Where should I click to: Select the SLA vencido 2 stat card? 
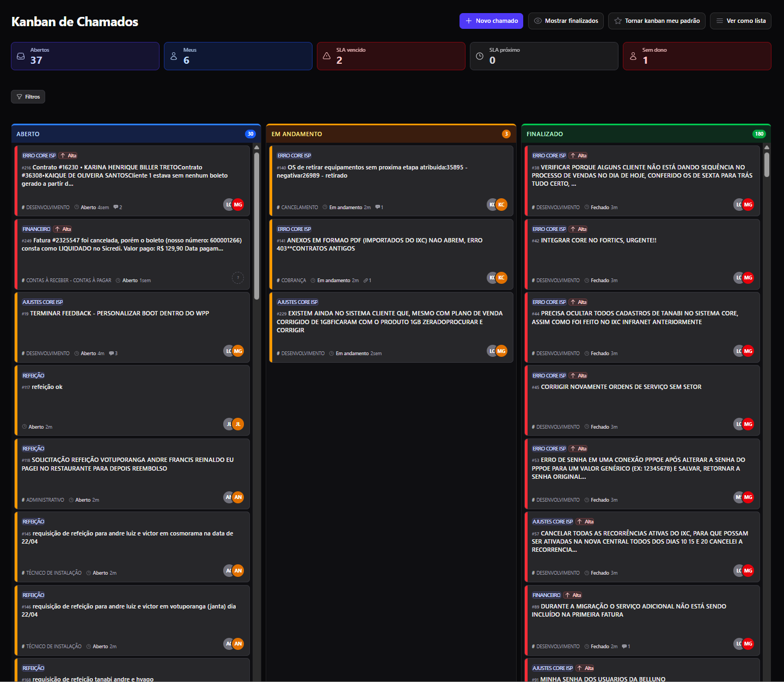(391, 56)
